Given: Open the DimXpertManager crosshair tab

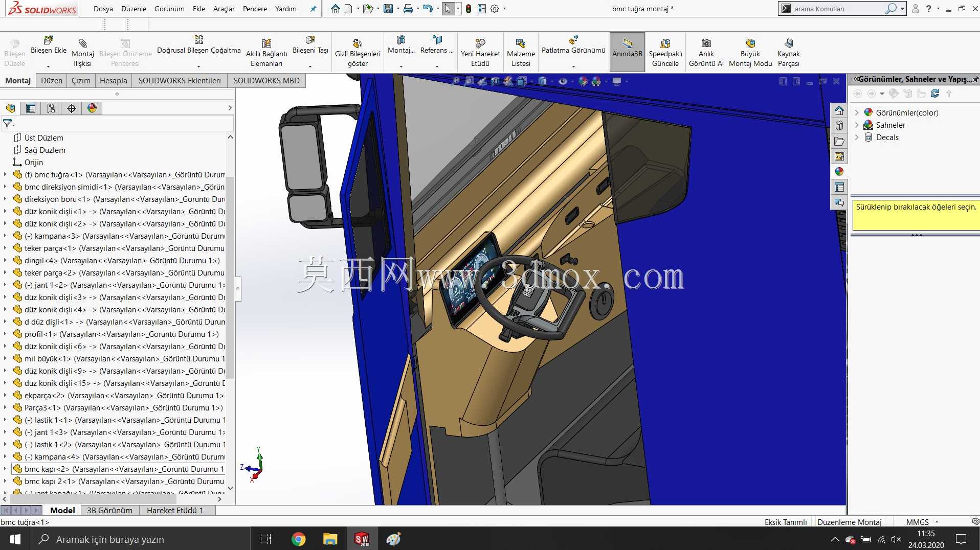Looking at the screenshot, I should (72, 108).
